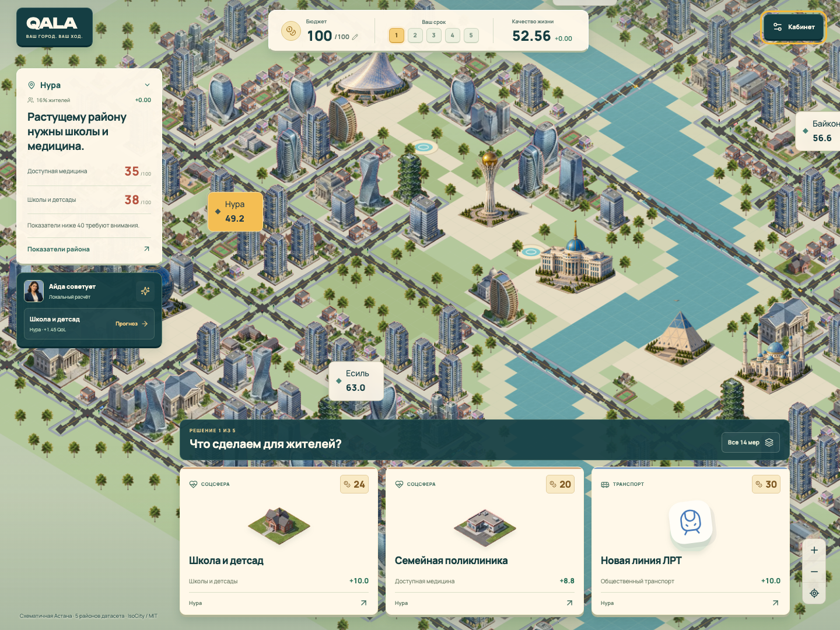Expand the Нура district dropdown chevron
Screen dimensions: 840x630
(x=147, y=85)
